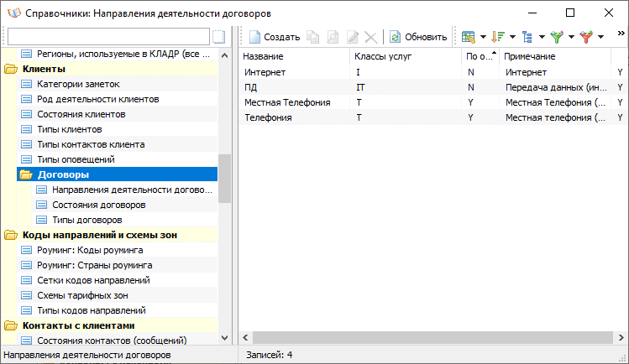629x364 pixels.
Task: Sort by the Классы услуг column header
Action: (x=406, y=56)
